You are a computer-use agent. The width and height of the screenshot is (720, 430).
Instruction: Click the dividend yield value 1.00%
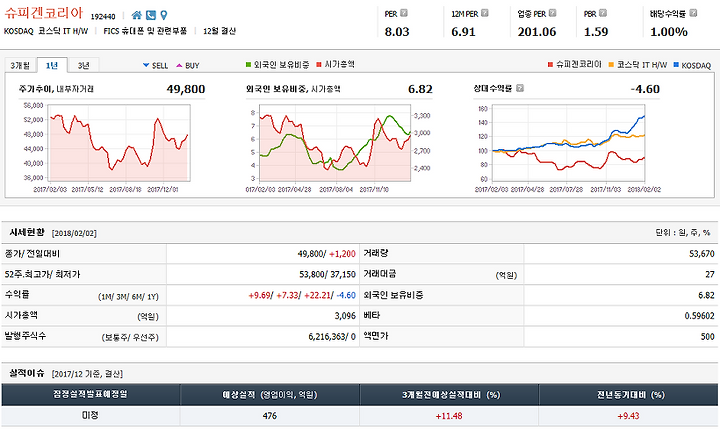(669, 32)
